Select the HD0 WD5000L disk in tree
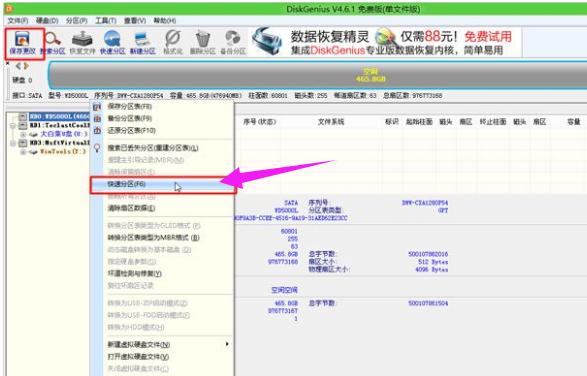Viewport: 587px width, 376px height. [x=60, y=116]
